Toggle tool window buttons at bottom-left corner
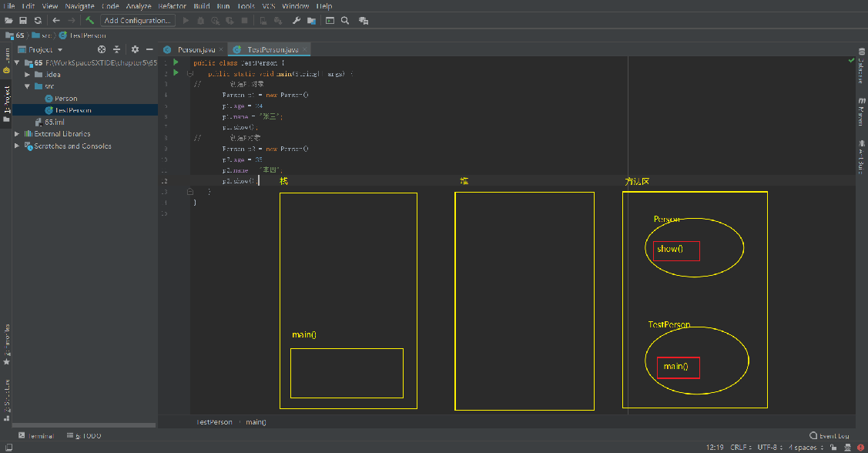This screenshot has height=453, width=868. pos(8,447)
